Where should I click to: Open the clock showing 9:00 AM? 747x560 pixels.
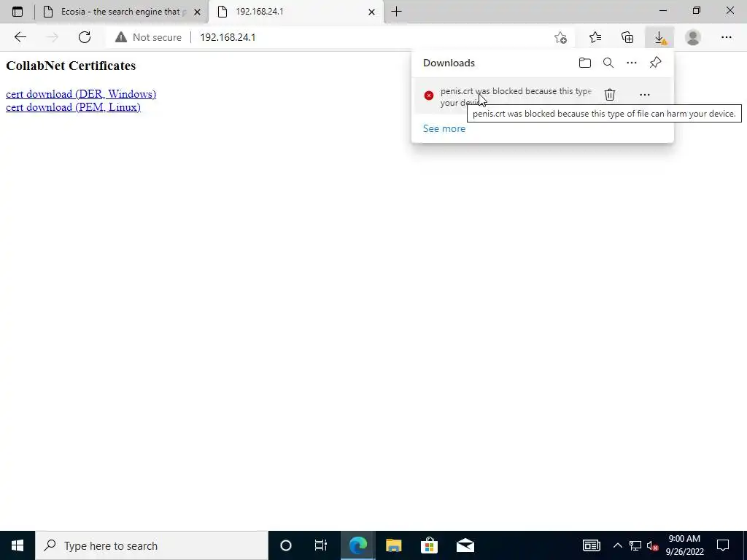point(684,545)
